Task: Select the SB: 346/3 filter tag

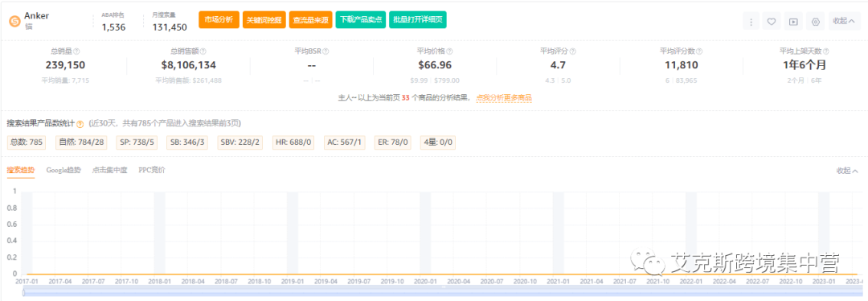Action: [188, 142]
